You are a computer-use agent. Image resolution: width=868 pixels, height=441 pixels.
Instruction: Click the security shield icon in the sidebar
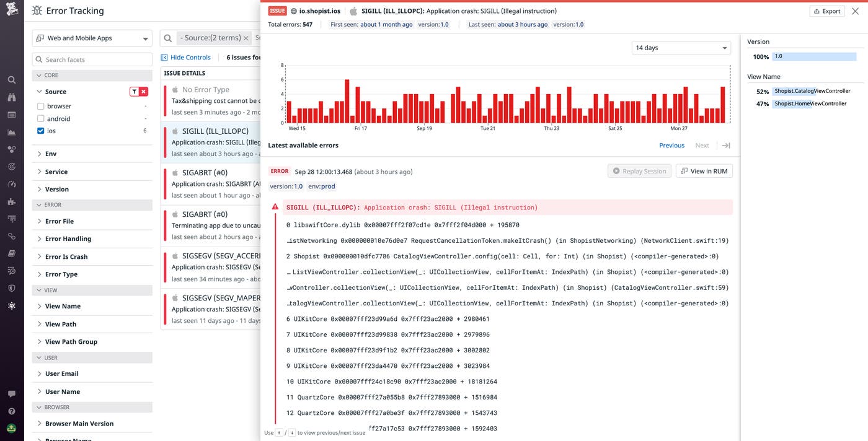pyautogui.click(x=11, y=288)
